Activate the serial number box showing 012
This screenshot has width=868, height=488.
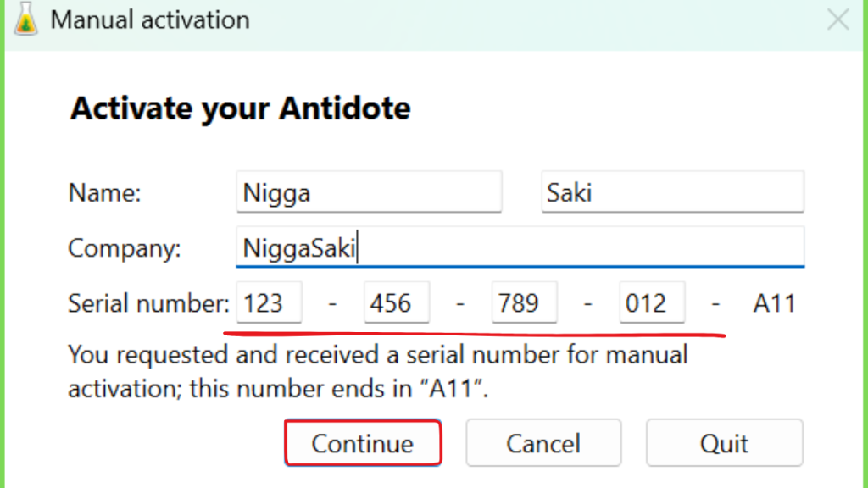(652, 302)
